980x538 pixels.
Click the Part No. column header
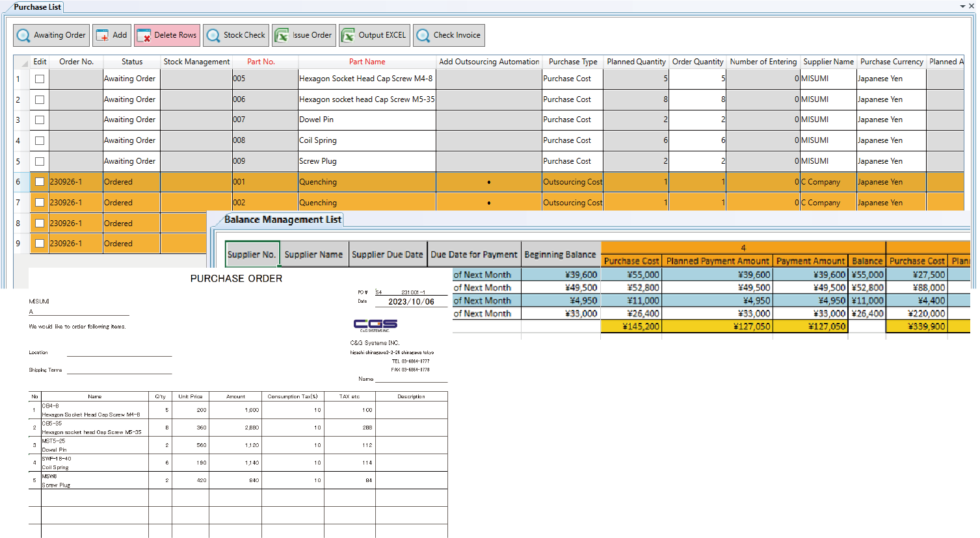(x=261, y=62)
